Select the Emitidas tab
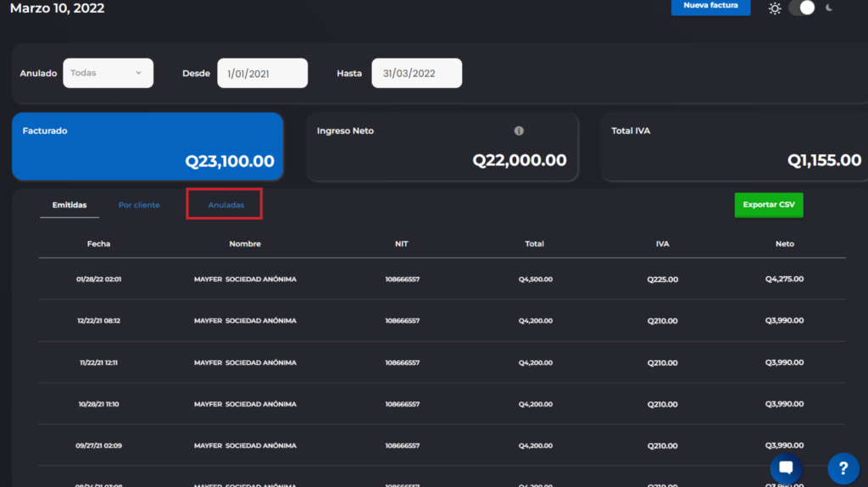 [70, 205]
